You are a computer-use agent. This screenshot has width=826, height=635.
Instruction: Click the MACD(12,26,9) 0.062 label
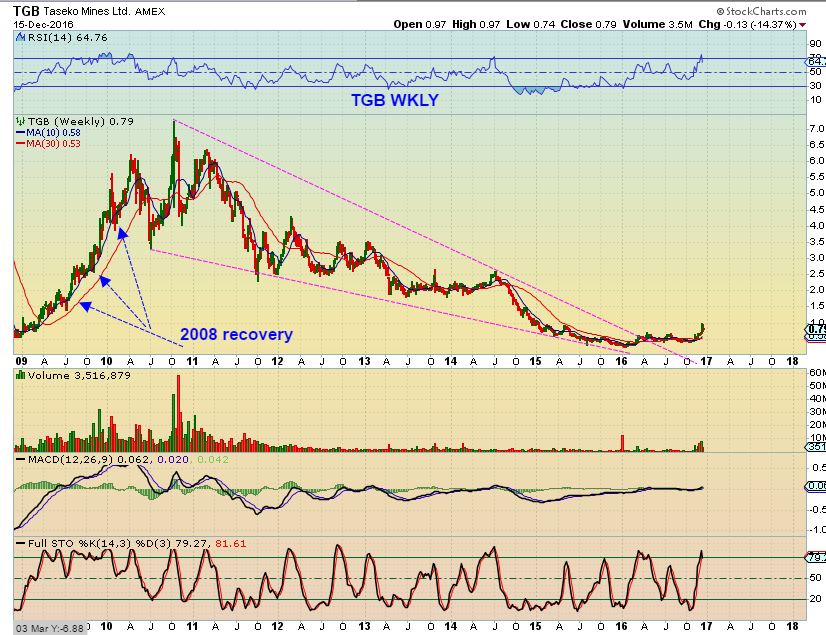[x=89, y=460]
